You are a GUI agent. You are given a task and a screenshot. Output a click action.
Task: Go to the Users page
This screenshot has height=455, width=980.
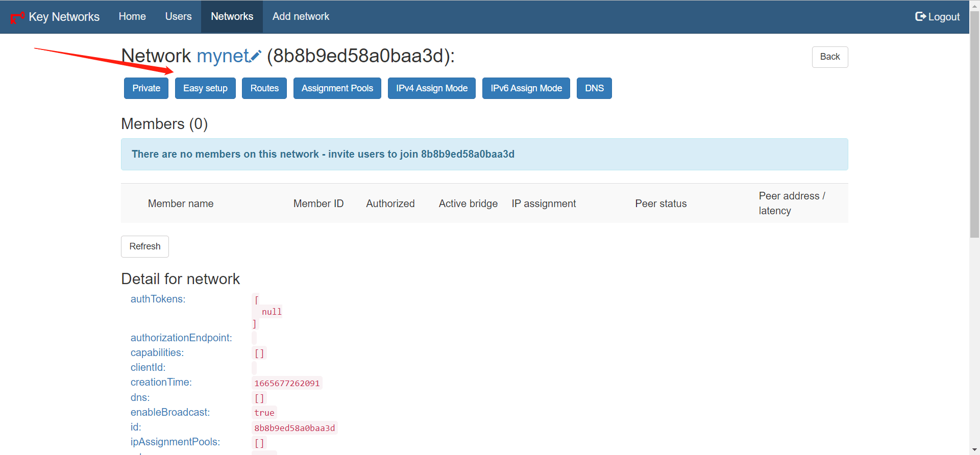click(x=178, y=16)
